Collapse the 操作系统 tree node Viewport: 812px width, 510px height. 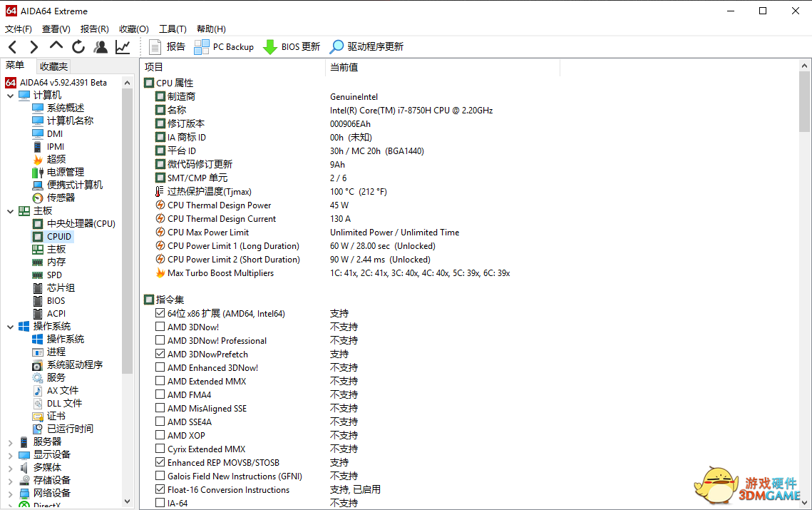click(x=11, y=327)
